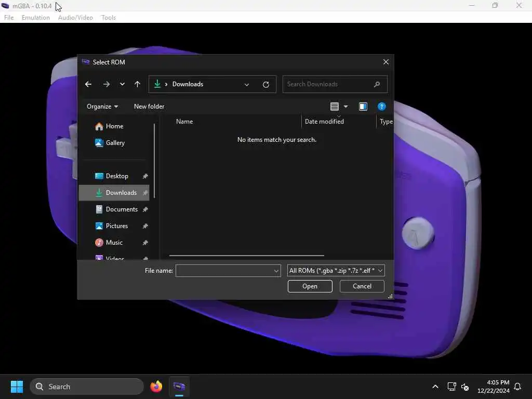Image resolution: width=532 pixels, height=399 pixels.
Task: Click the mGBA taskbar icon
Action: coord(179,387)
